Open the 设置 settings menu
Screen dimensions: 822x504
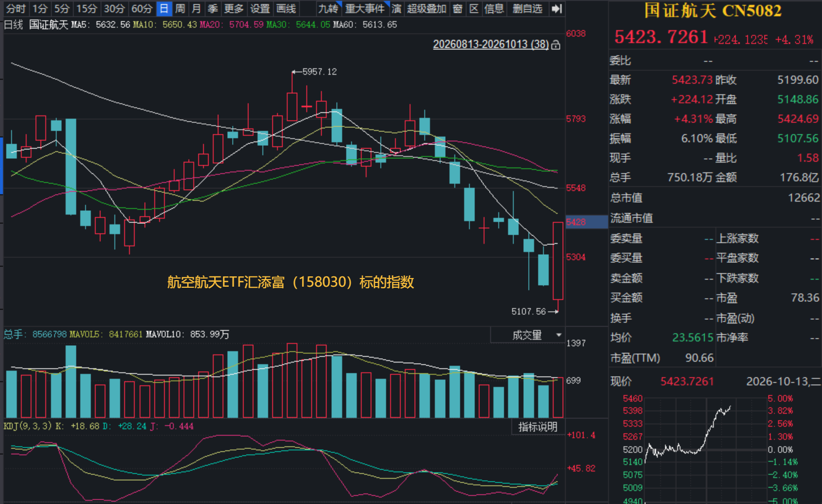(260, 9)
